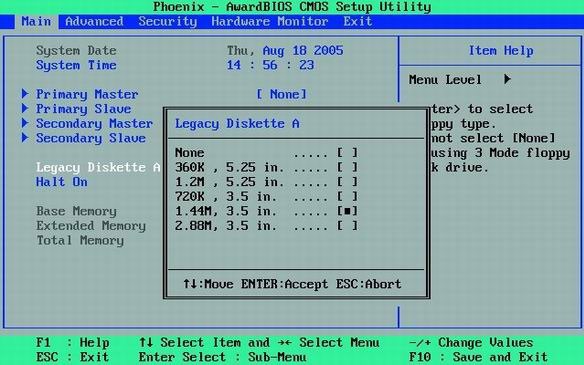This screenshot has height=365, width=584.
Task: Click the Legacy Diskette A popup title
Action: click(x=237, y=123)
